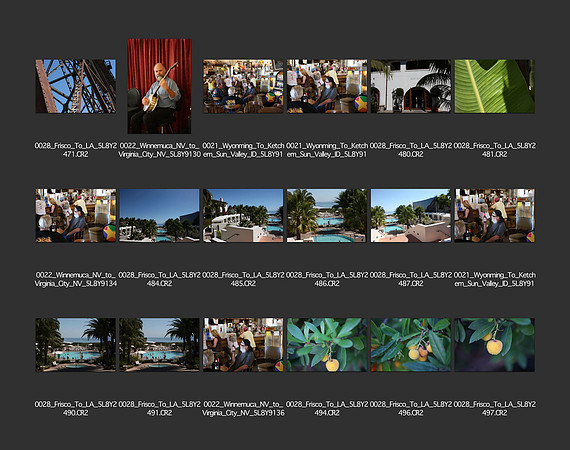Click the filename text ending 494.CR2

[327, 408]
